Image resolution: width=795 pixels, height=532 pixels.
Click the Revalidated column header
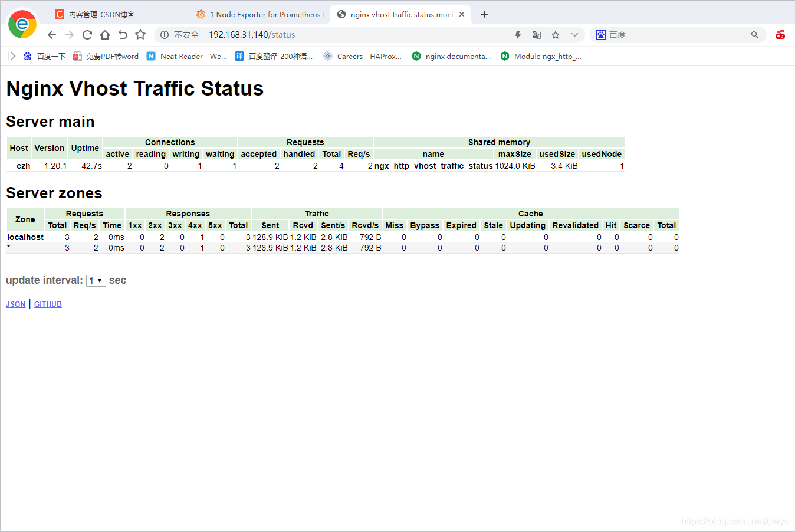coord(576,225)
